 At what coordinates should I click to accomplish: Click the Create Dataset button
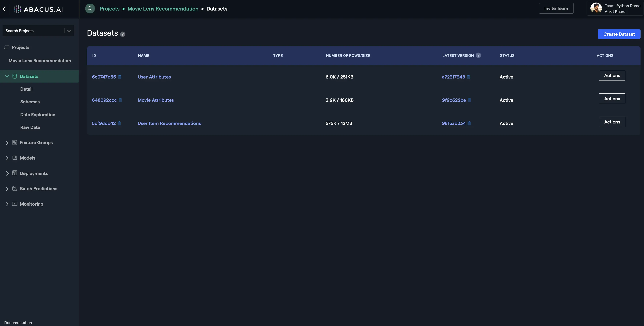(x=619, y=34)
